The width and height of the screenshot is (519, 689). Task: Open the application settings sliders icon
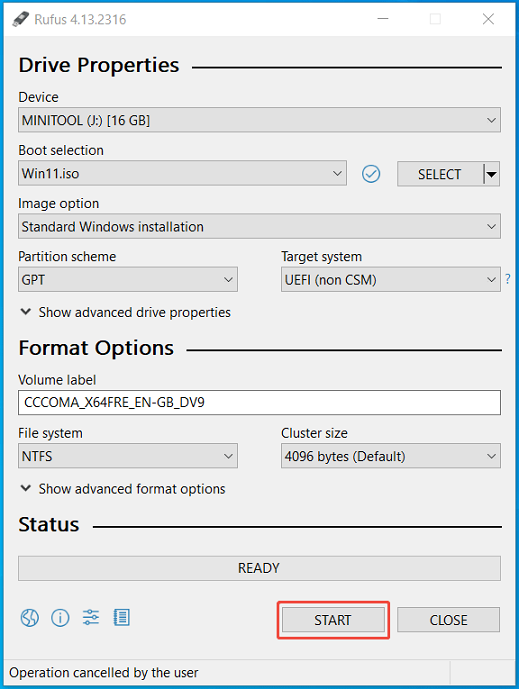91,618
